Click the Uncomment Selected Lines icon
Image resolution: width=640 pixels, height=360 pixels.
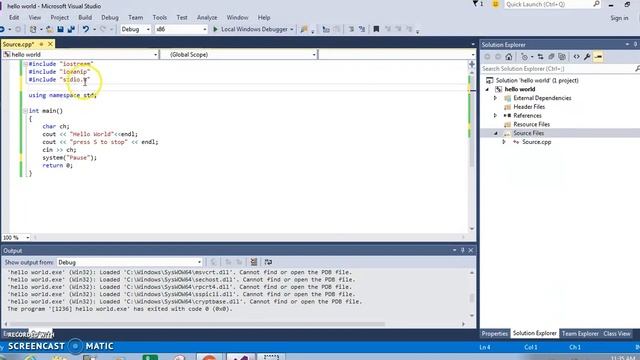coord(362,29)
